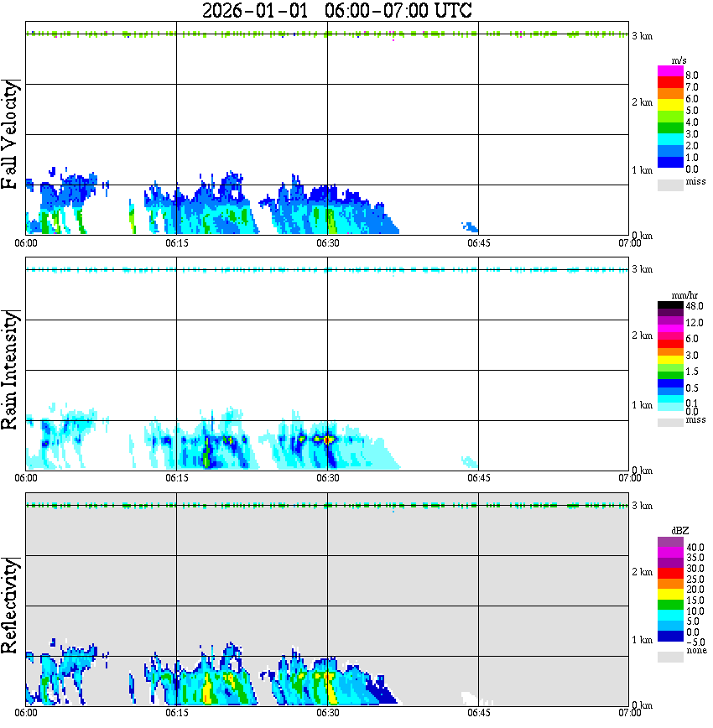
Task: Select the red swatch in the dBZ legend
Action: 670,573
